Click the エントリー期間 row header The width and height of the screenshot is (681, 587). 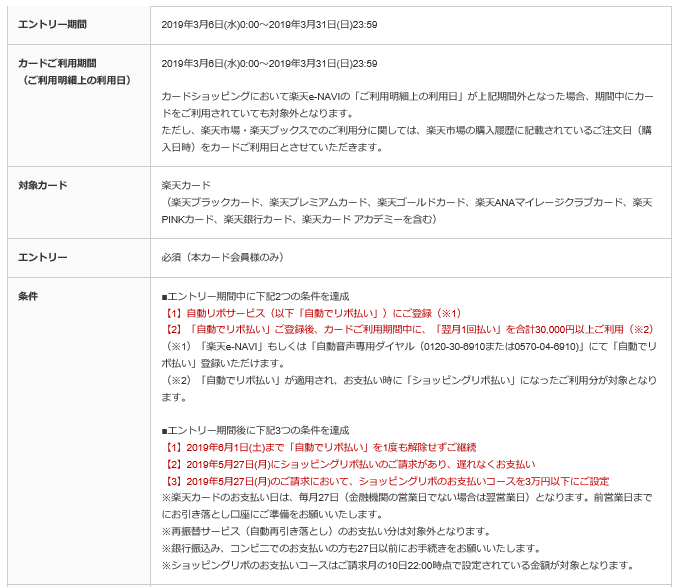click(x=52, y=24)
